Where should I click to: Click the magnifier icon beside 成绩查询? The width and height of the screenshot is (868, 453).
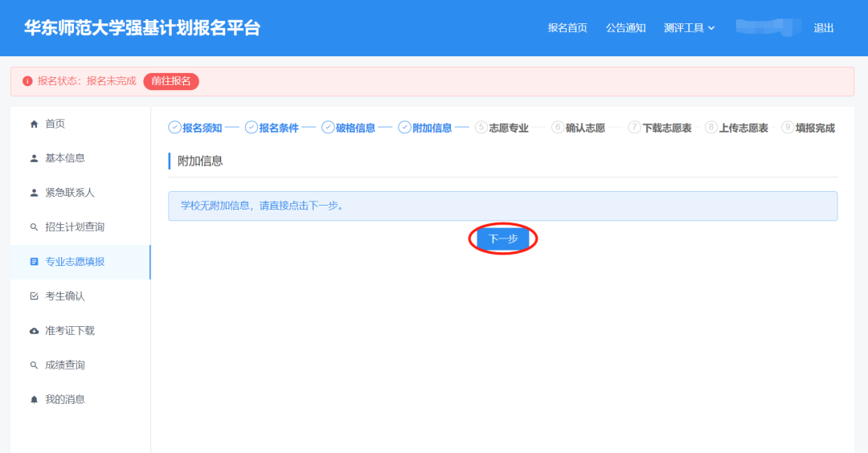coord(34,365)
